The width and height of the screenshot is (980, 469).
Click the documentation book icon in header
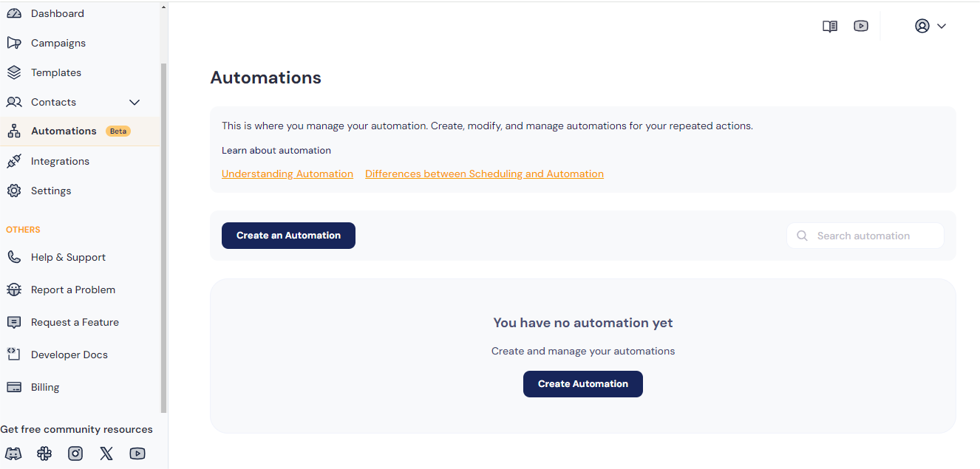coord(830,26)
